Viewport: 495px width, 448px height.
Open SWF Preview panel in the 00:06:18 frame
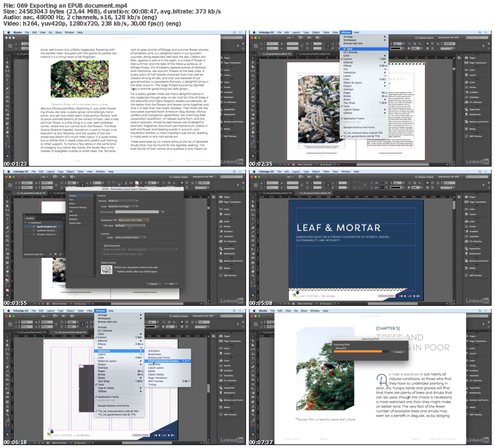point(228,415)
